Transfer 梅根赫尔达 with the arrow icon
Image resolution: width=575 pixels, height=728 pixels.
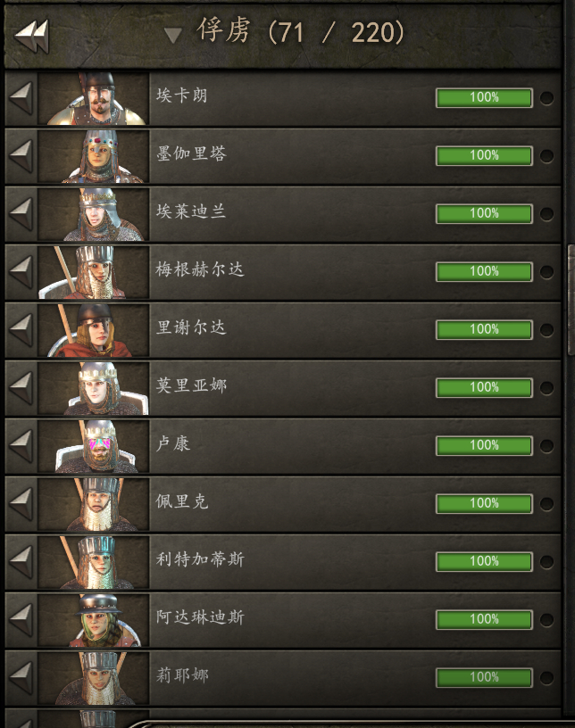pyautogui.click(x=21, y=272)
